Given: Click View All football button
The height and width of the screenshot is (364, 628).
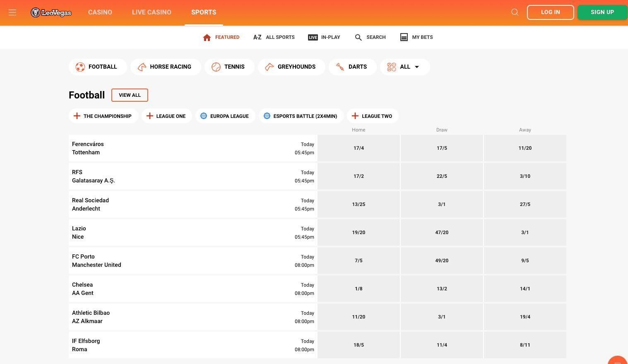Looking at the screenshot, I should coord(130,95).
